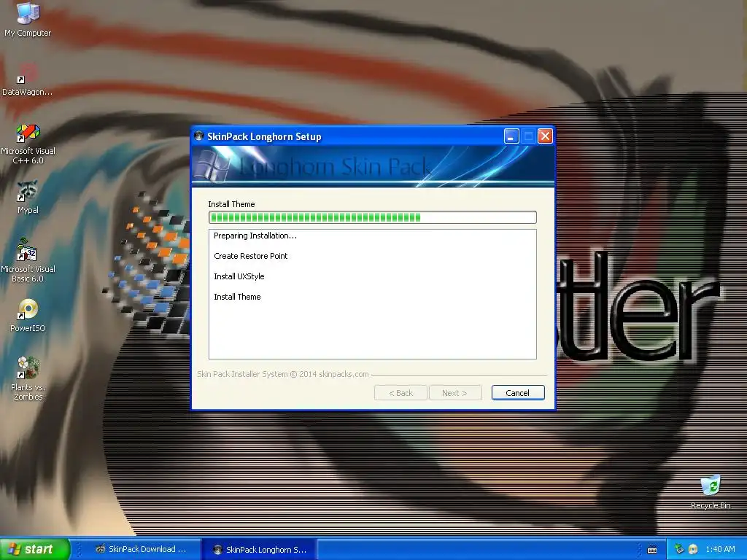This screenshot has height=560, width=747.
Task: Minimize the SkinPack Longhorn Setup window
Action: point(511,136)
